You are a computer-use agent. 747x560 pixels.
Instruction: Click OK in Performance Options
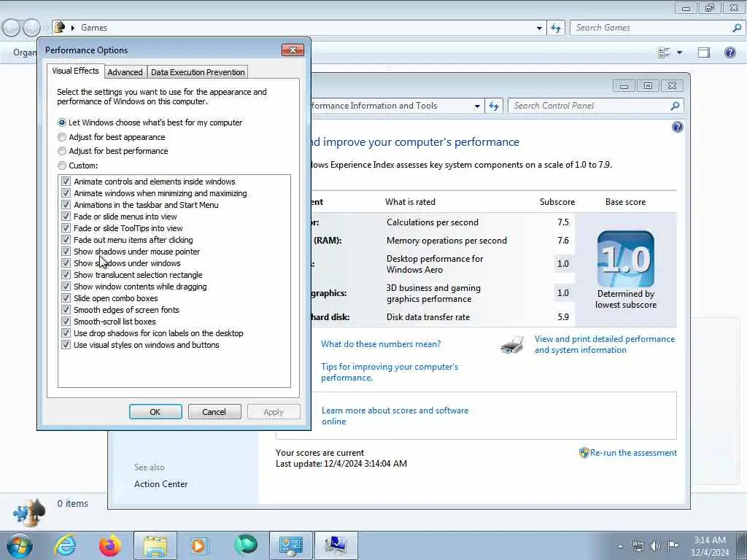(155, 412)
